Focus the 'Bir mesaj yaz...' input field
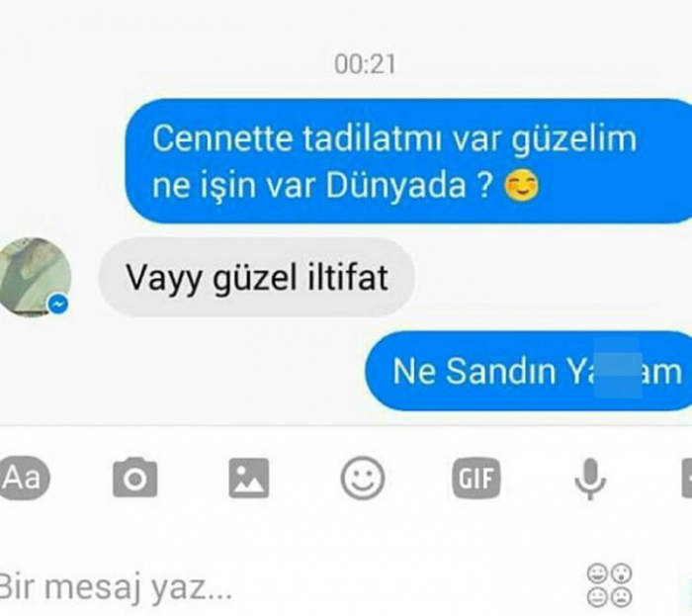The height and width of the screenshot is (616, 692). pyautogui.click(x=287, y=587)
